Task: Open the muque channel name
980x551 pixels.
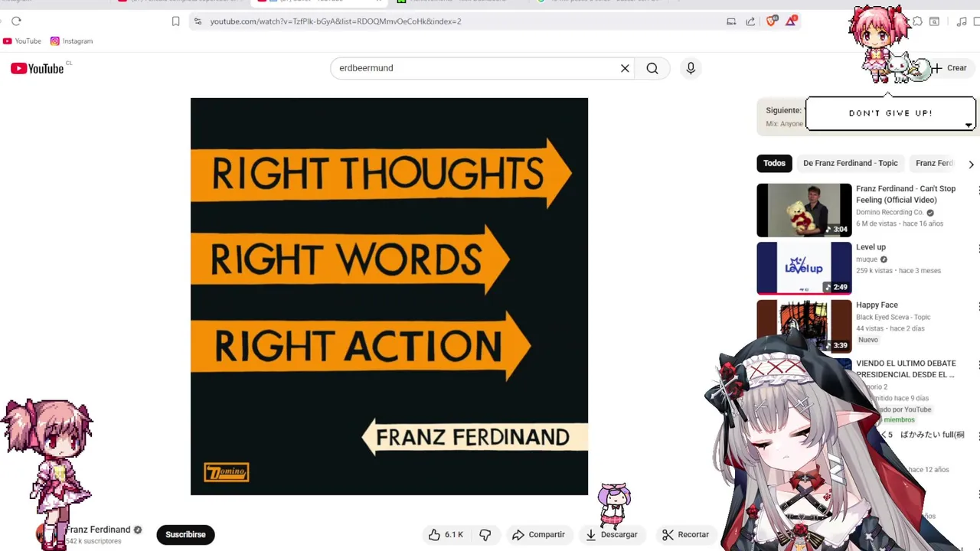Action: (867, 259)
